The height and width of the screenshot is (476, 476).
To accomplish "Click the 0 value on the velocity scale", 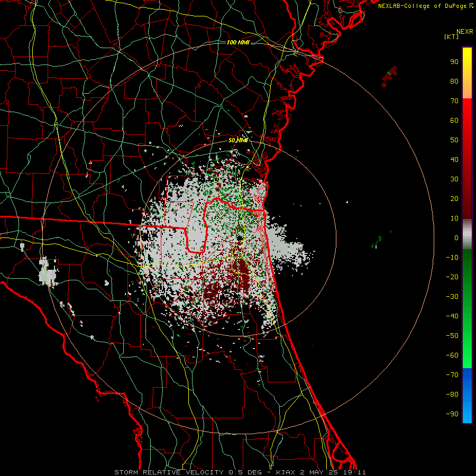I will click(x=456, y=237).
